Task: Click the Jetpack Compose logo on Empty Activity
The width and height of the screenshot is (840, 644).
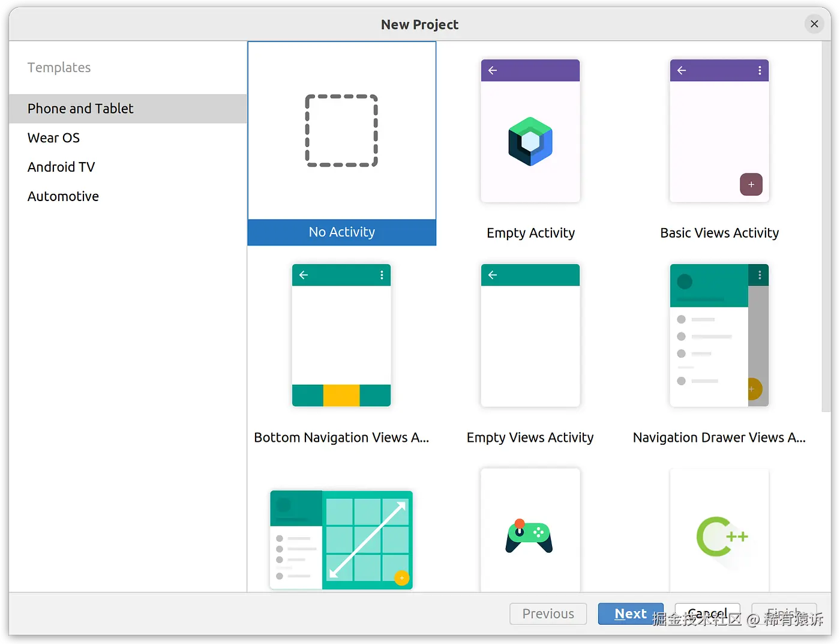Action: tap(530, 141)
